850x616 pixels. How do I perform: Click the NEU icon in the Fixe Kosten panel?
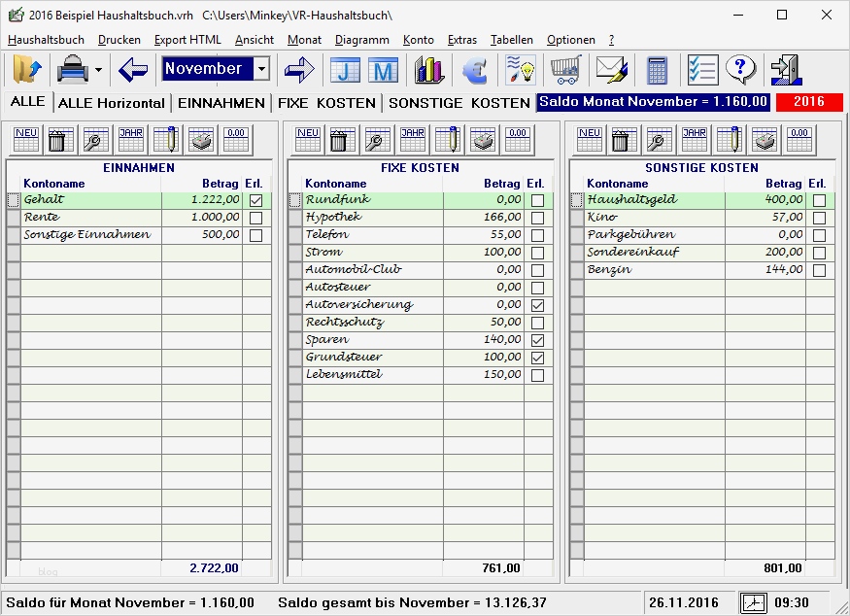point(308,140)
